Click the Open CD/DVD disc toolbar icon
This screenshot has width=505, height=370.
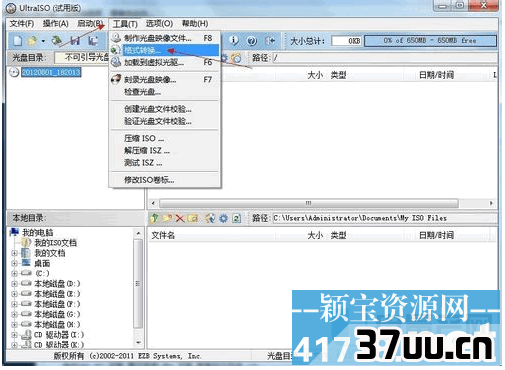tap(57, 41)
